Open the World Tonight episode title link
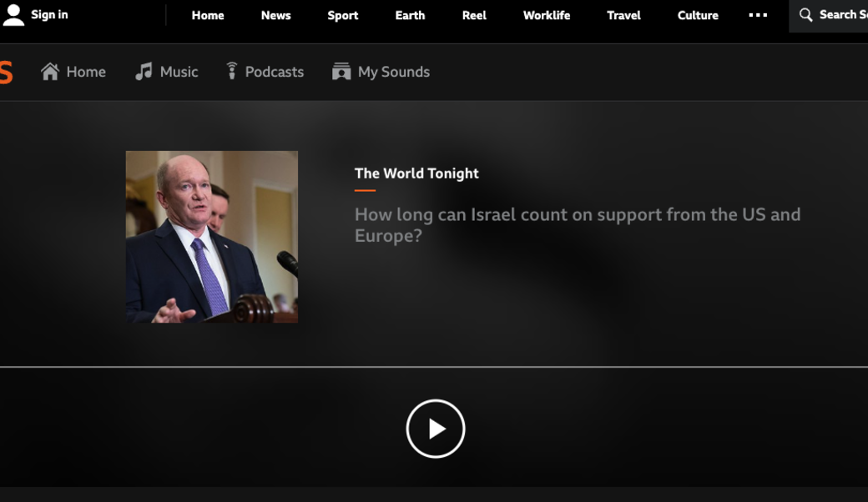The height and width of the screenshot is (502, 868). coord(577,225)
